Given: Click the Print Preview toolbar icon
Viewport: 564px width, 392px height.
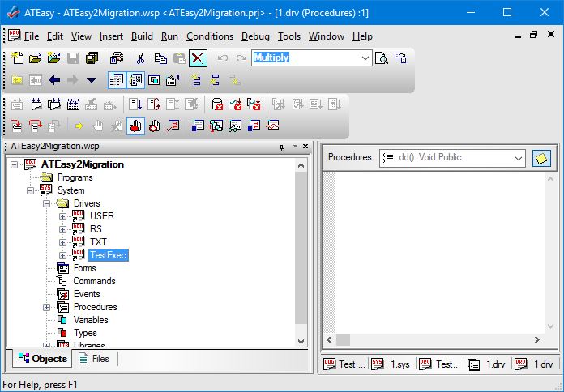Looking at the screenshot, I should click(117, 58).
